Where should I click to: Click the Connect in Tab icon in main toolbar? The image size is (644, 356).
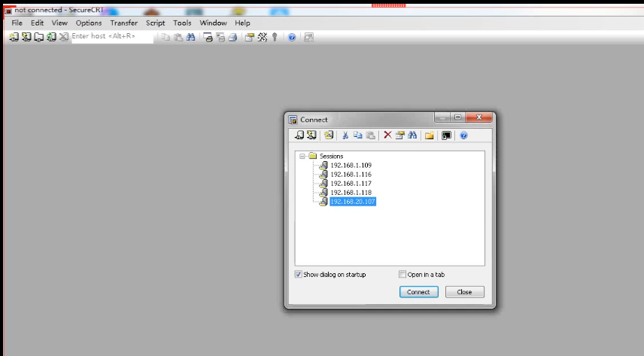(38, 37)
